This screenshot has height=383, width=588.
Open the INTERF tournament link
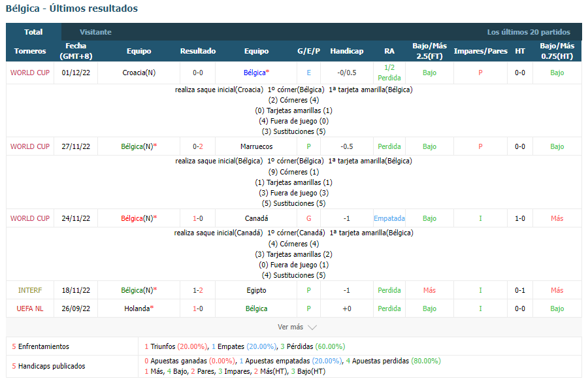(30, 290)
